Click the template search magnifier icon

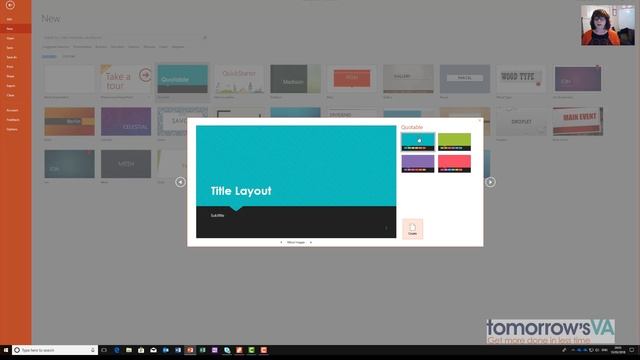(x=205, y=37)
